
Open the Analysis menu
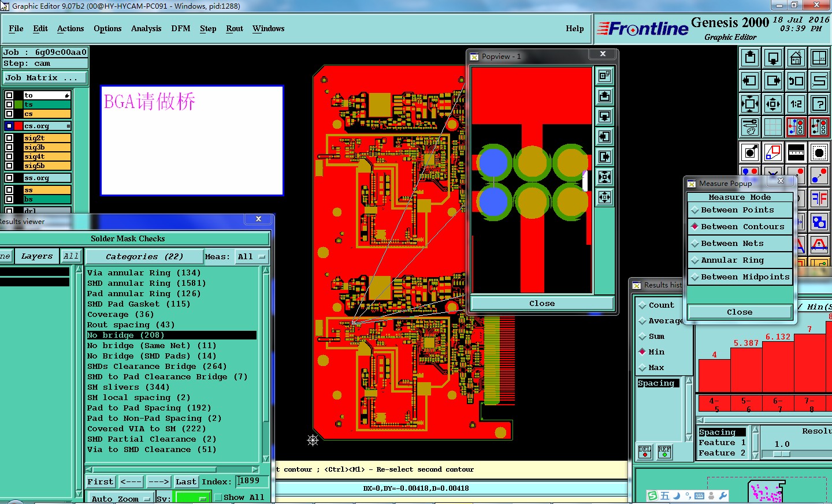(146, 28)
